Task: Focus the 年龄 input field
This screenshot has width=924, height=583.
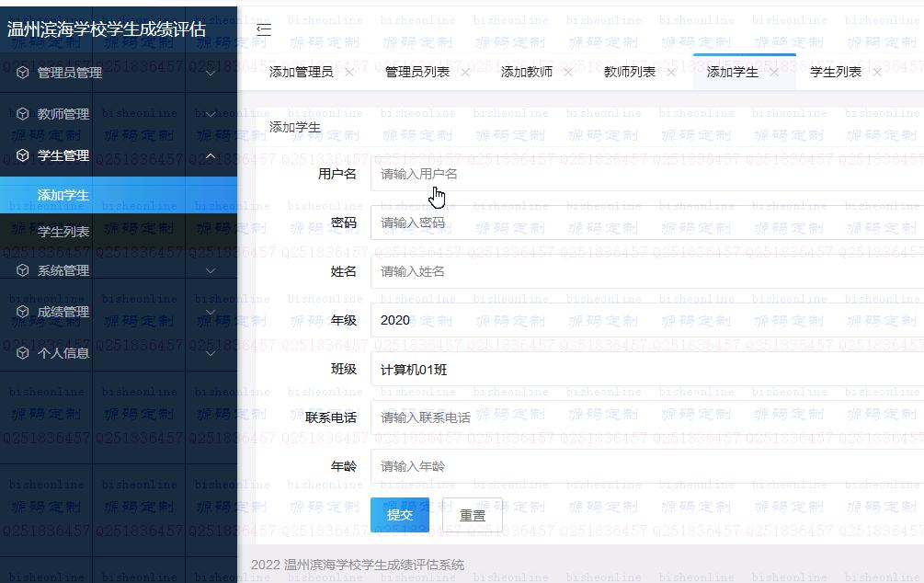Action: click(647, 467)
